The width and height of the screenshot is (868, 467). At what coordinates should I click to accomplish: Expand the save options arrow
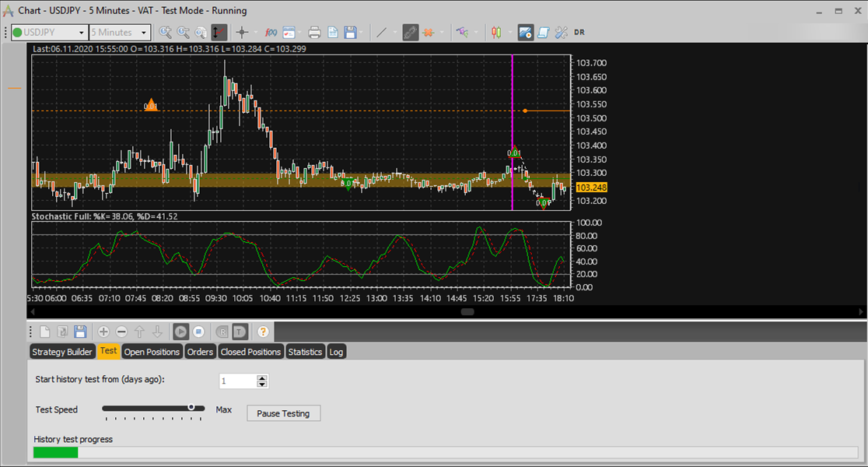click(362, 32)
